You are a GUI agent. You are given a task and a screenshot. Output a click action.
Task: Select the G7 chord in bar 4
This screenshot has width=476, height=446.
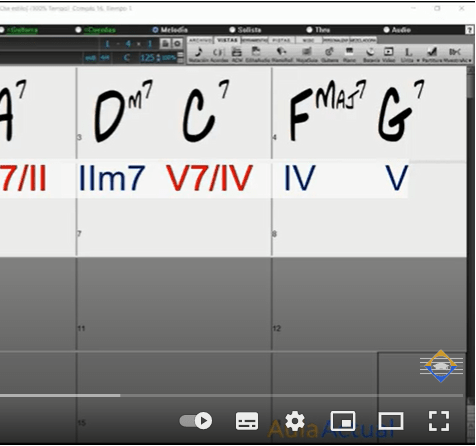[x=401, y=111]
